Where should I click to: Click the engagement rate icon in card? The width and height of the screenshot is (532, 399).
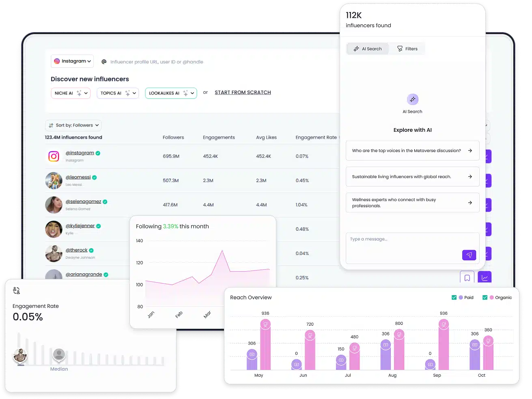tap(16, 290)
